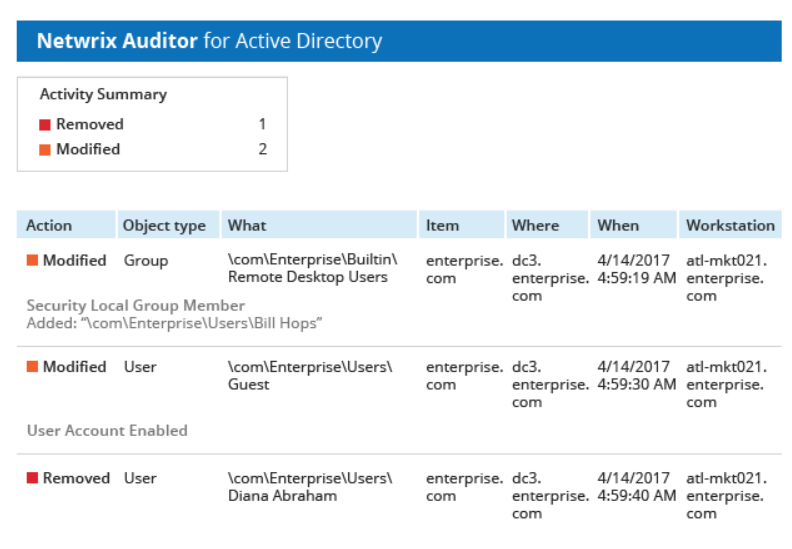Click the Netwrix Auditor for Active Directory title
The height and width of the screenshot is (549, 792).
click(x=210, y=41)
